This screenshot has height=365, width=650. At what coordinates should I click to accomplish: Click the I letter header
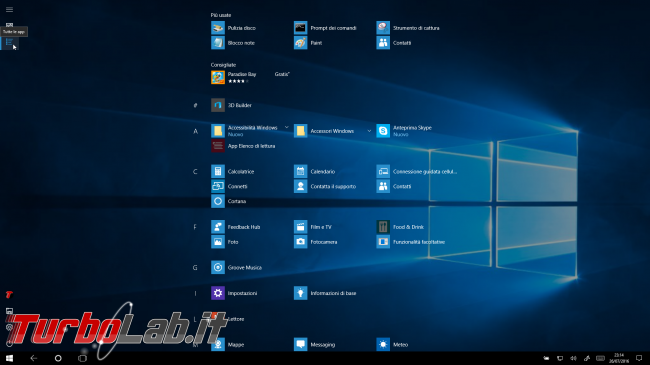pos(195,293)
